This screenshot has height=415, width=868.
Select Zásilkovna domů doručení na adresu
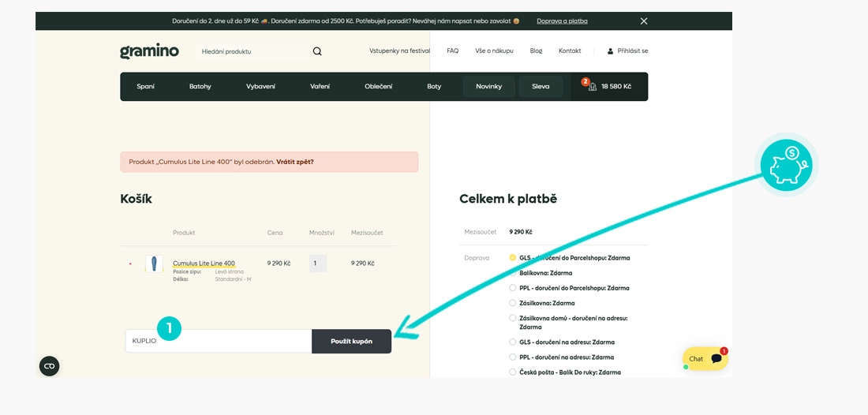click(x=513, y=318)
